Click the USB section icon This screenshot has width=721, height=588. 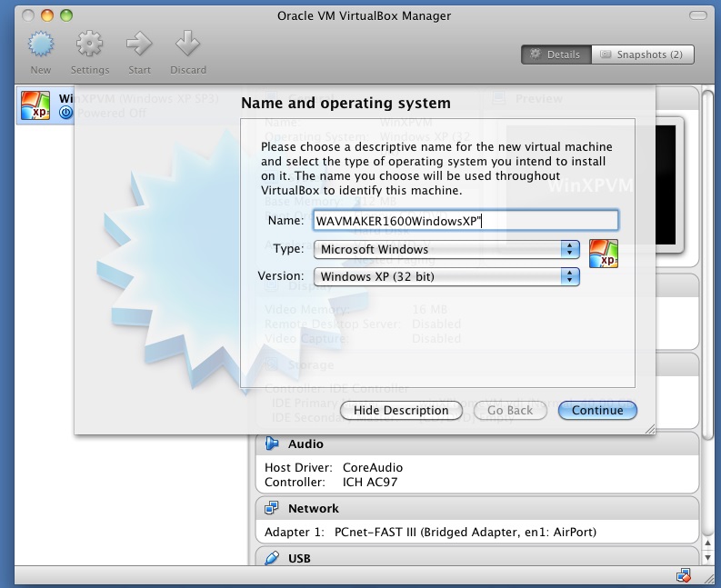pyautogui.click(x=271, y=556)
